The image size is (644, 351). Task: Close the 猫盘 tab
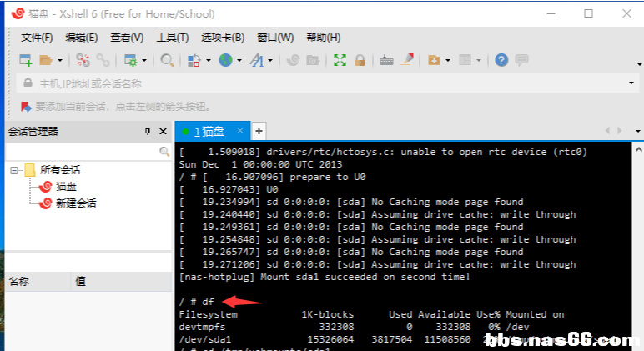coord(240,131)
